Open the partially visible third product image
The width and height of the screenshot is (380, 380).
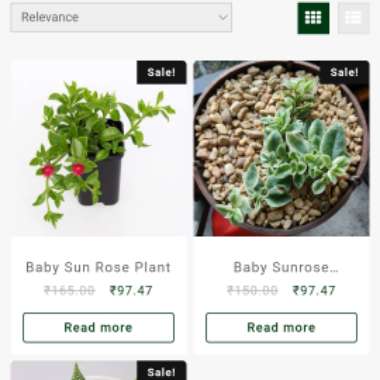point(99,370)
